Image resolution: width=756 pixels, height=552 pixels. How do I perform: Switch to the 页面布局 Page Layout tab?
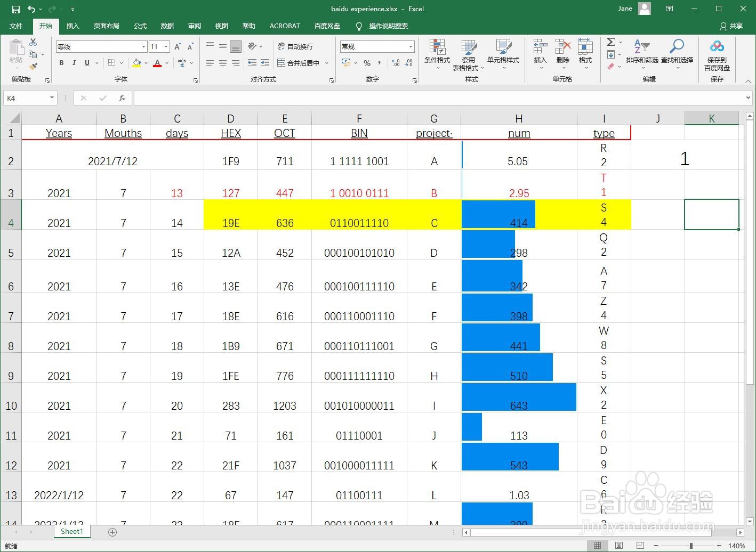click(107, 26)
